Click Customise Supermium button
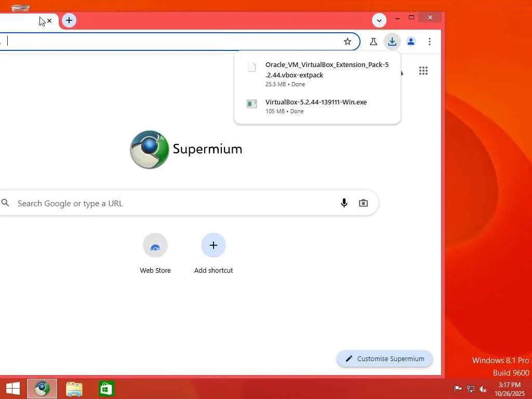The width and height of the screenshot is (532, 399). (x=385, y=358)
